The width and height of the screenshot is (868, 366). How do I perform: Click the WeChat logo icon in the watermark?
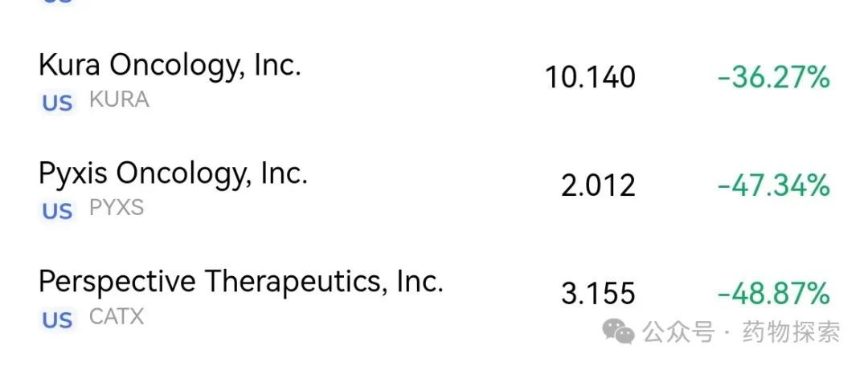(x=620, y=331)
